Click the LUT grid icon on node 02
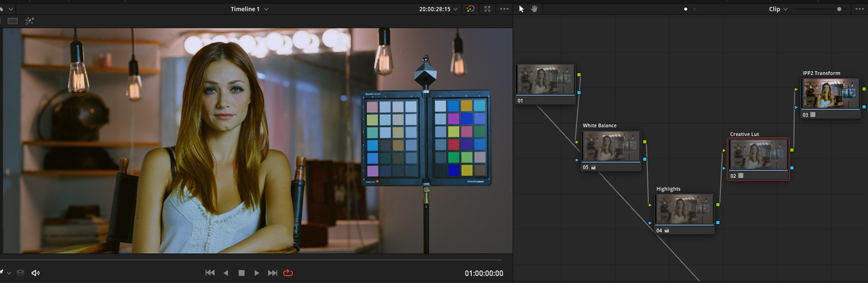Screen dimensions: 868x283 pos(741,175)
